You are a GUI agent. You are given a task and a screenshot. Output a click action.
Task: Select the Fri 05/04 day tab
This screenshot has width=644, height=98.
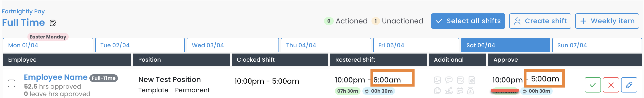416,45
